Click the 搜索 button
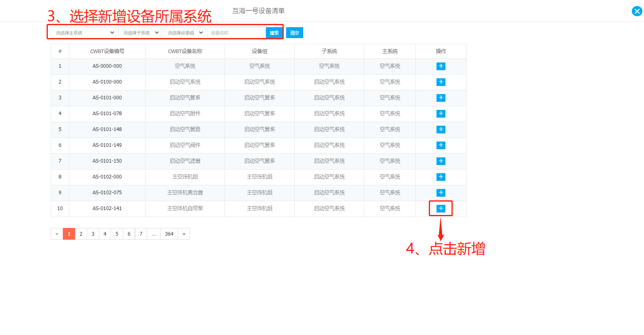 pos(274,33)
